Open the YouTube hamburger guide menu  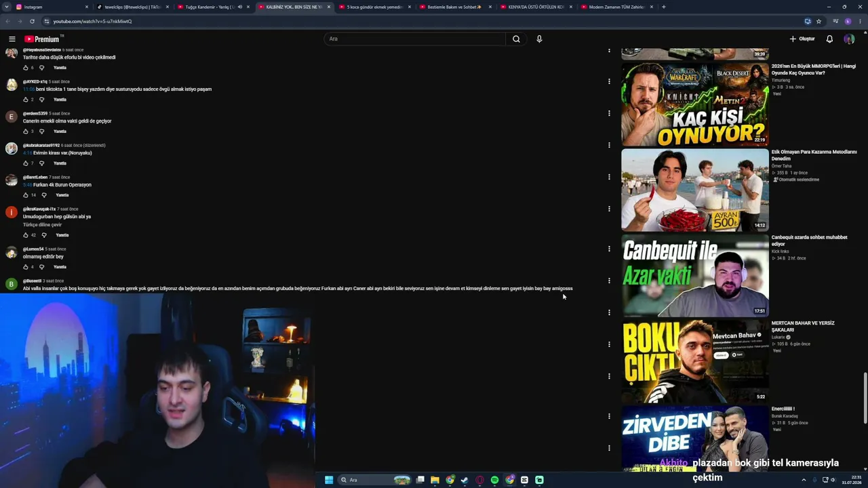point(12,39)
